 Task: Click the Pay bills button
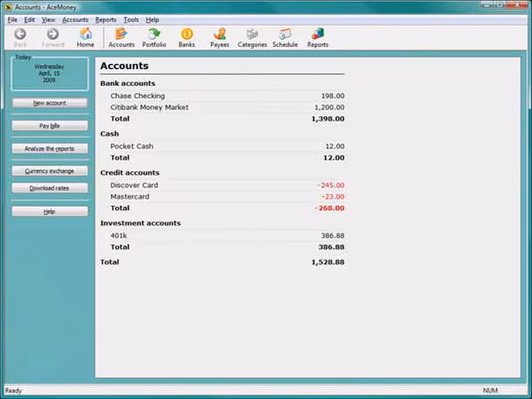coord(50,126)
